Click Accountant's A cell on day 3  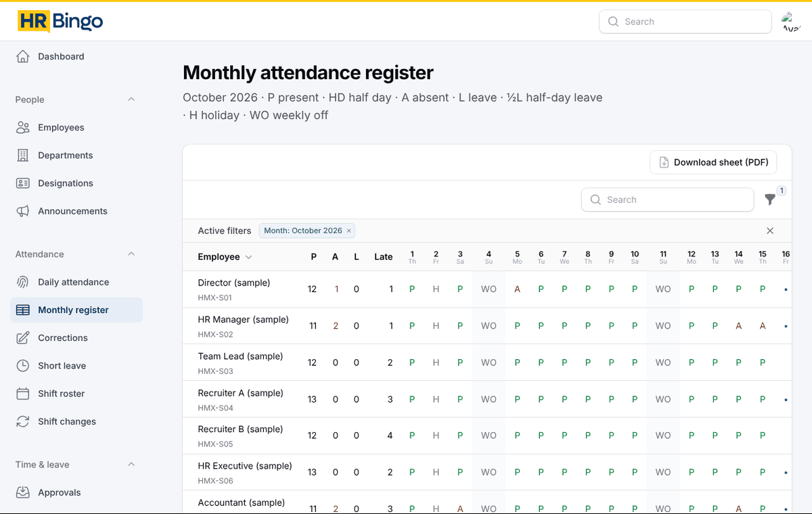(x=460, y=509)
